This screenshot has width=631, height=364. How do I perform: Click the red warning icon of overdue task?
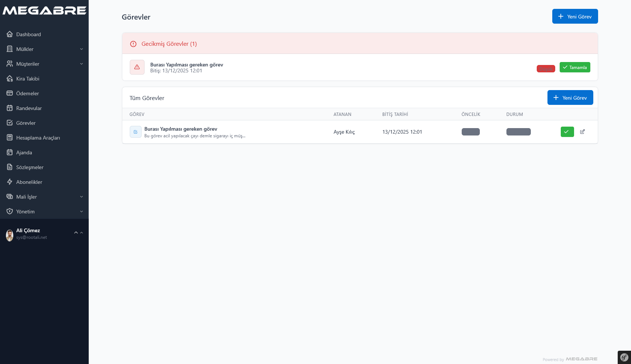tap(137, 67)
